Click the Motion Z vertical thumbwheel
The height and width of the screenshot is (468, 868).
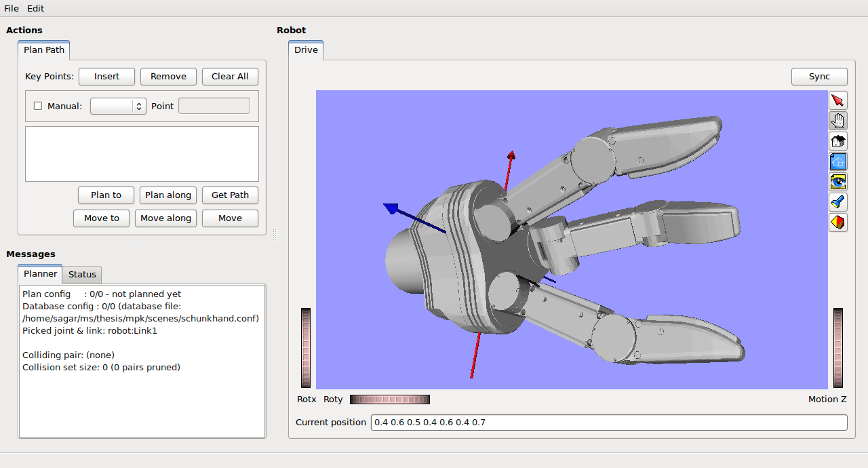[838, 348]
